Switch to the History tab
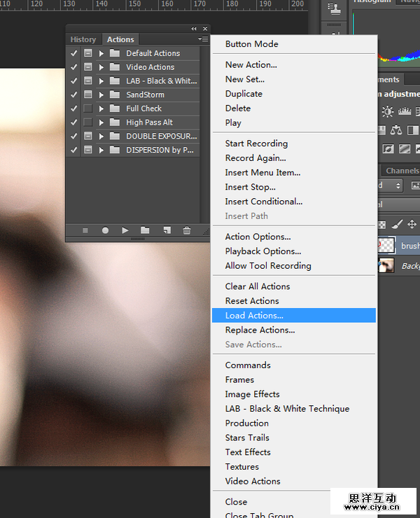 coord(83,40)
